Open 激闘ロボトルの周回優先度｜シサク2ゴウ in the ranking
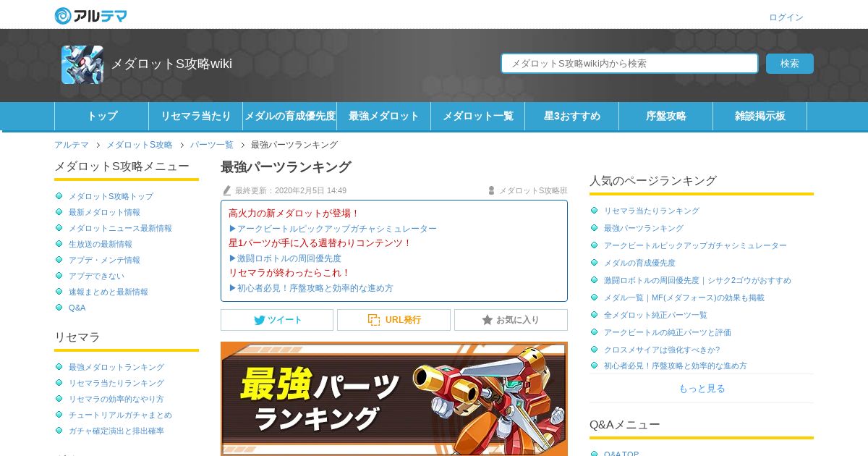The width and height of the screenshot is (868, 456). (x=697, y=280)
